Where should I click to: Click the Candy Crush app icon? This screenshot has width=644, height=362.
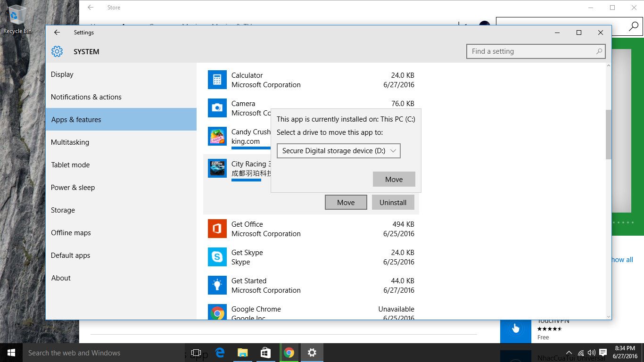point(217,136)
